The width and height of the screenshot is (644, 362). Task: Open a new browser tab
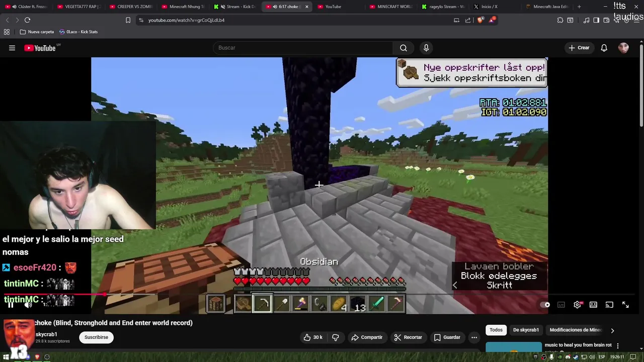[x=579, y=7]
